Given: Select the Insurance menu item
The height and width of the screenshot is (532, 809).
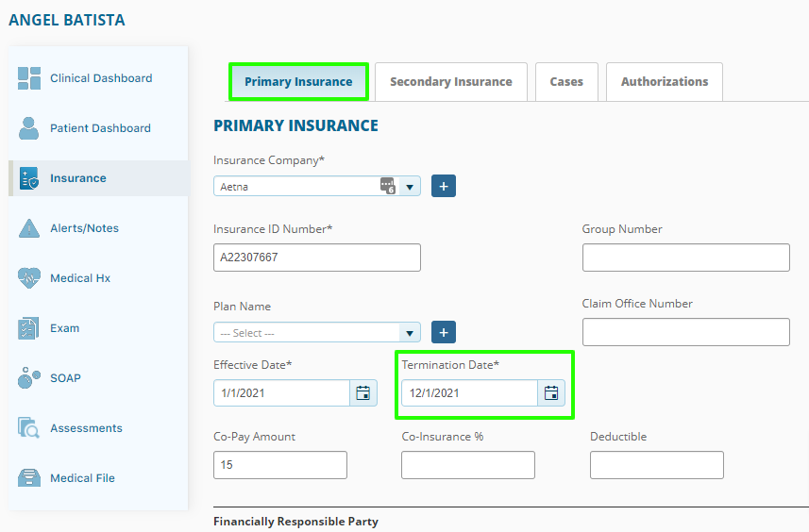Looking at the screenshot, I should (98, 178).
